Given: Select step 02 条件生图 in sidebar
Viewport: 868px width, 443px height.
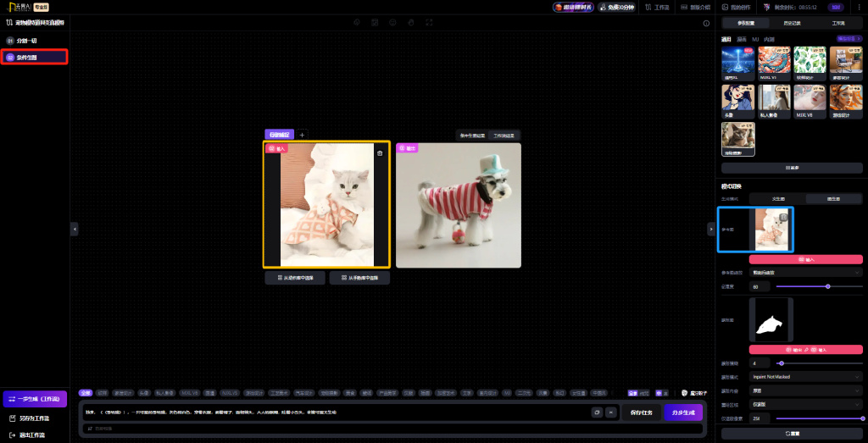Looking at the screenshot, I should pos(35,57).
